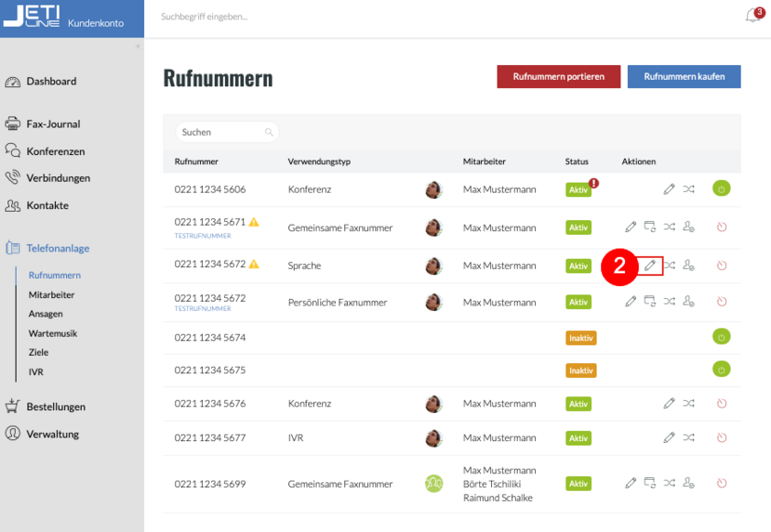The height and width of the screenshot is (532, 771).
Task: Click shuffle icon for 0221 1234 5676
Action: [689, 404]
